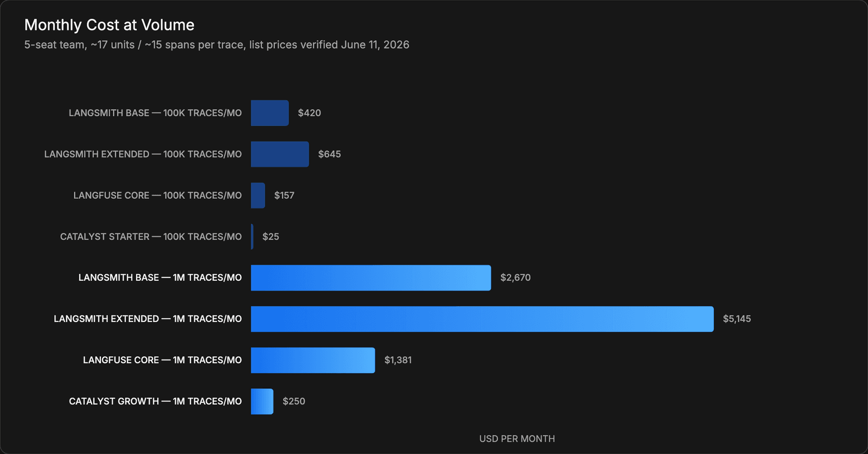
Task: Click the $157 value label
Action: tap(284, 196)
